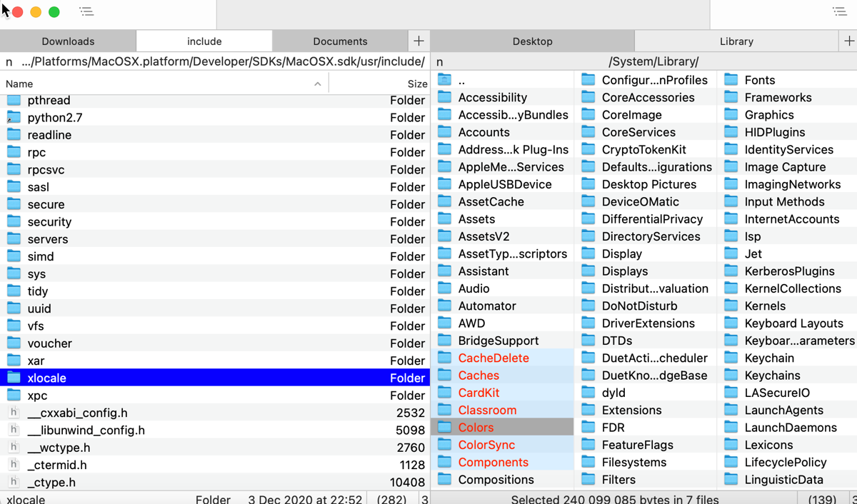Toggle the Name column sort arrow

point(318,84)
